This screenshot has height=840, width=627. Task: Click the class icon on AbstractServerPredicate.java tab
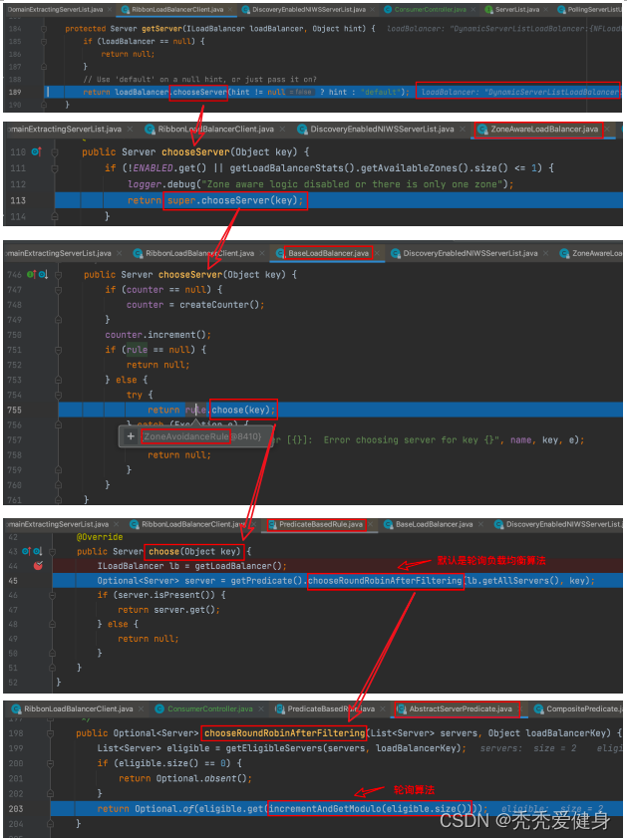point(402,708)
